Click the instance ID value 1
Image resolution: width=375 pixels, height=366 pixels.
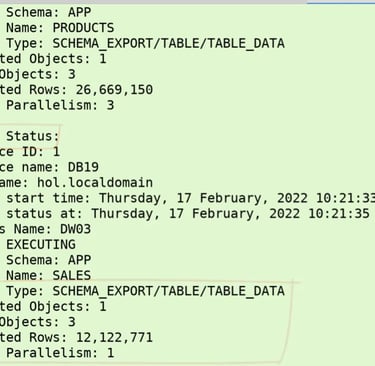click(x=56, y=152)
